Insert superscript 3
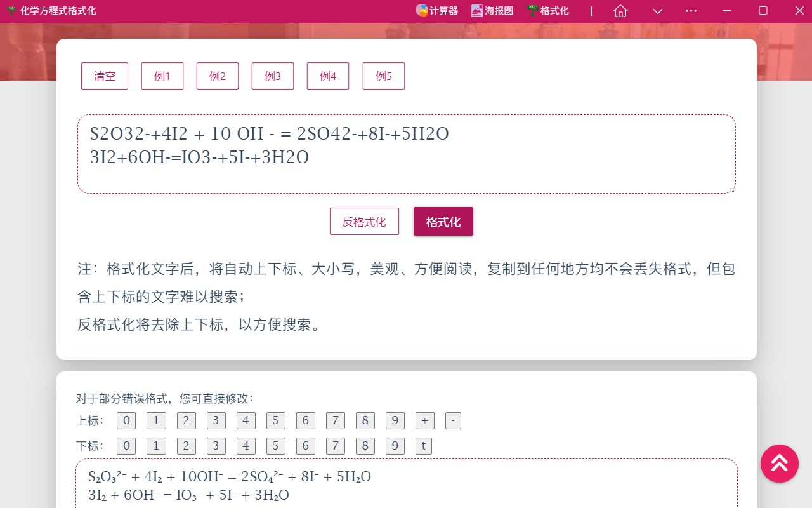This screenshot has height=508, width=812. coord(216,420)
